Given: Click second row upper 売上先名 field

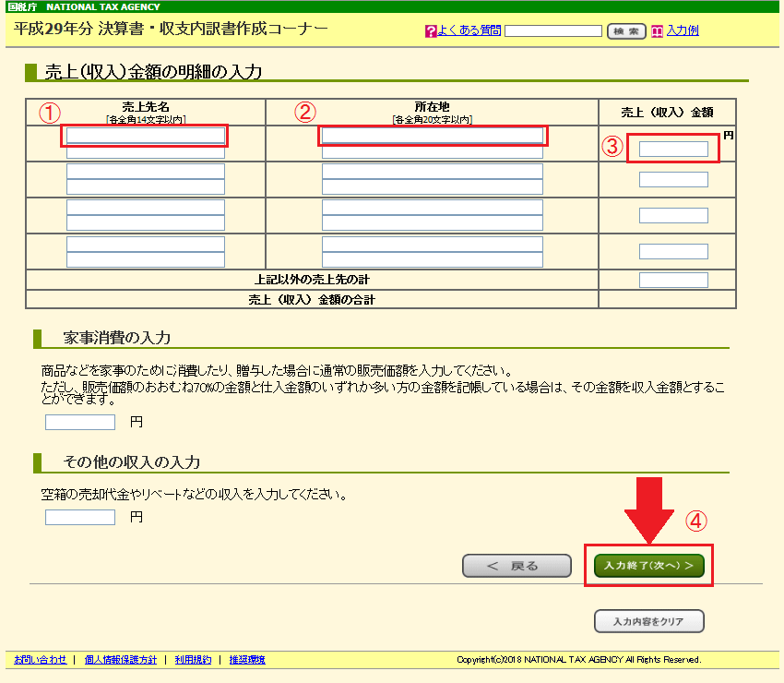Looking at the screenshot, I should click(x=146, y=171).
